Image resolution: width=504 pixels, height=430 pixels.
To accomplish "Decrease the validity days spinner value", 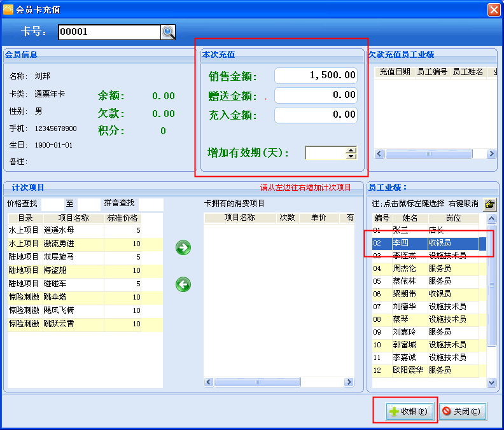I will (351, 156).
